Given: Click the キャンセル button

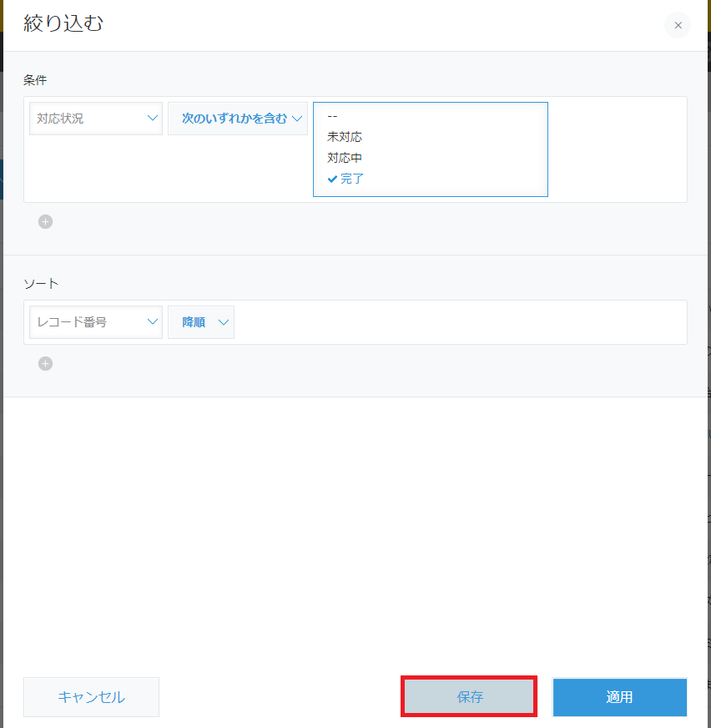Looking at the screenshot, I should click(92, 697).
